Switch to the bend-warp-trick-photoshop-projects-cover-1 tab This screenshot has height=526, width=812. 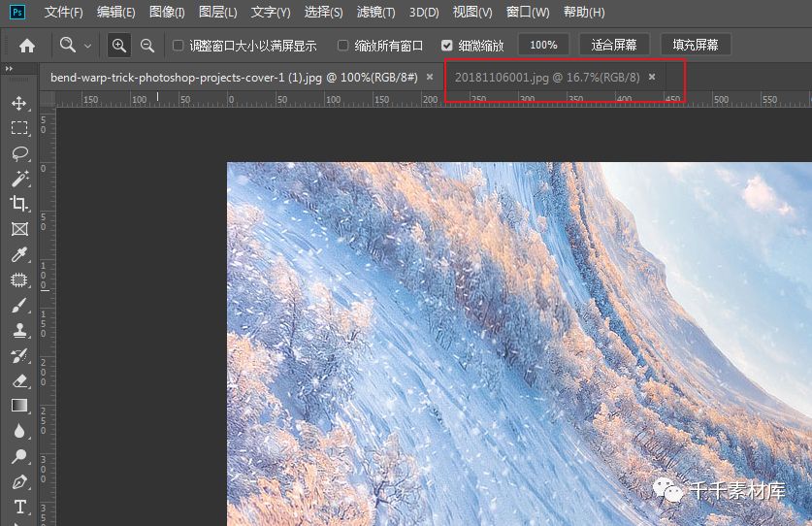click(x=234, y=78)
